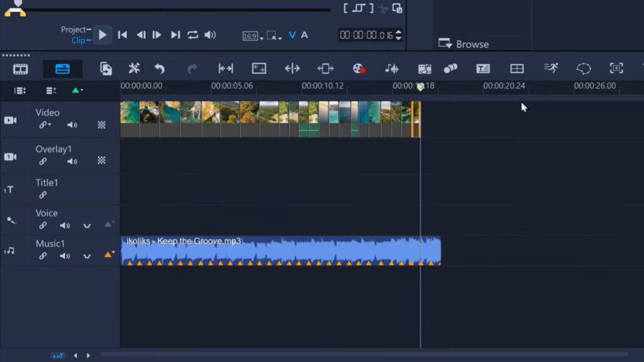This screenshot has width=644, height=362.
Task: Switch to Storyboard view
Action: click(21, 69)
